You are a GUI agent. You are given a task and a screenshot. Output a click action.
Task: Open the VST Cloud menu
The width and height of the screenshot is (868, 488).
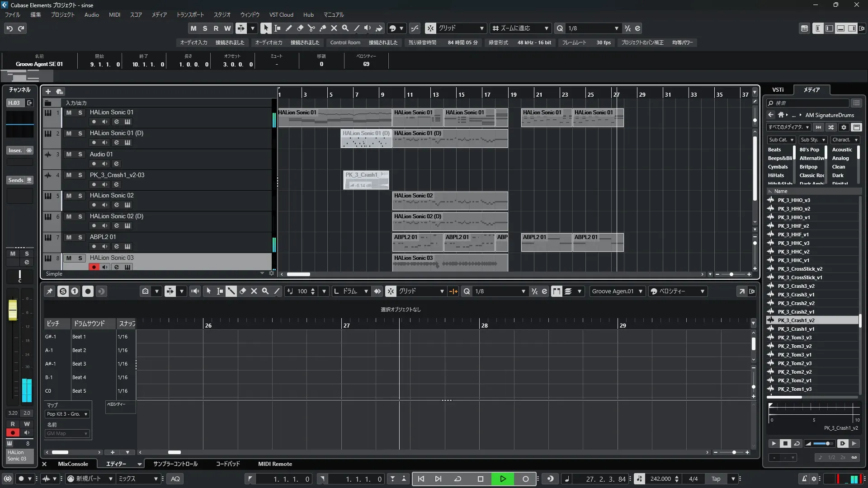[281, 14]
